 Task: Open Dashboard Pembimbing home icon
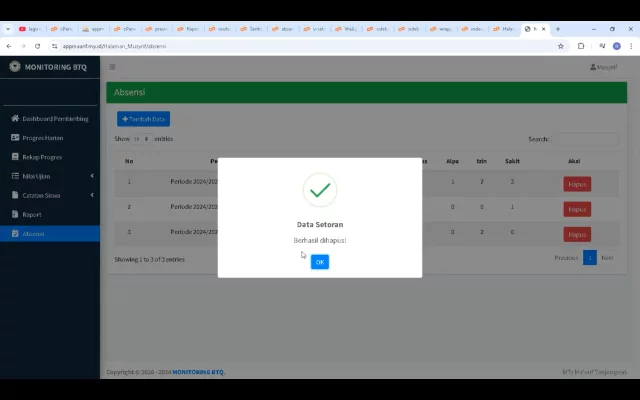[15, 118]
